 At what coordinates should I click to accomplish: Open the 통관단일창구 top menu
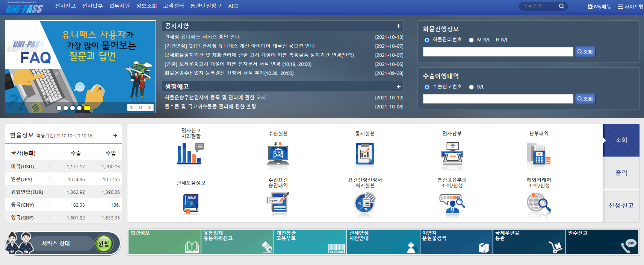point(206,6)
